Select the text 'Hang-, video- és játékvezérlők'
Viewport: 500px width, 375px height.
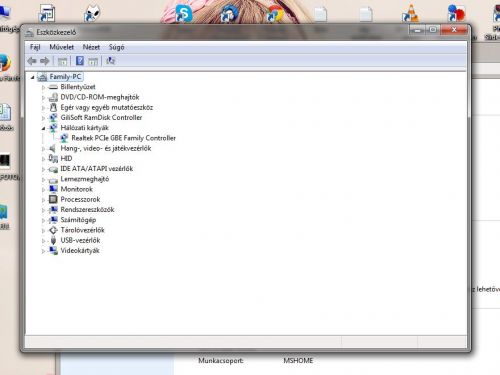click(x=106, y=148)
